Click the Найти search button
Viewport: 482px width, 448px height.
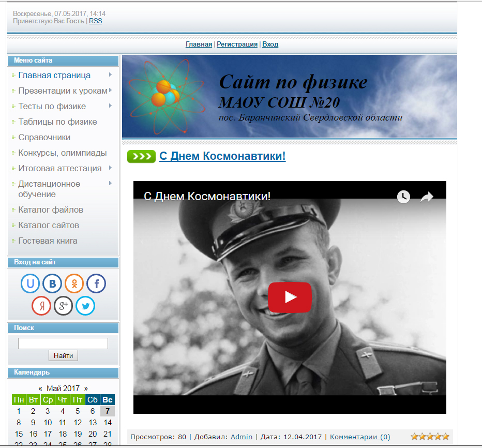63,355
